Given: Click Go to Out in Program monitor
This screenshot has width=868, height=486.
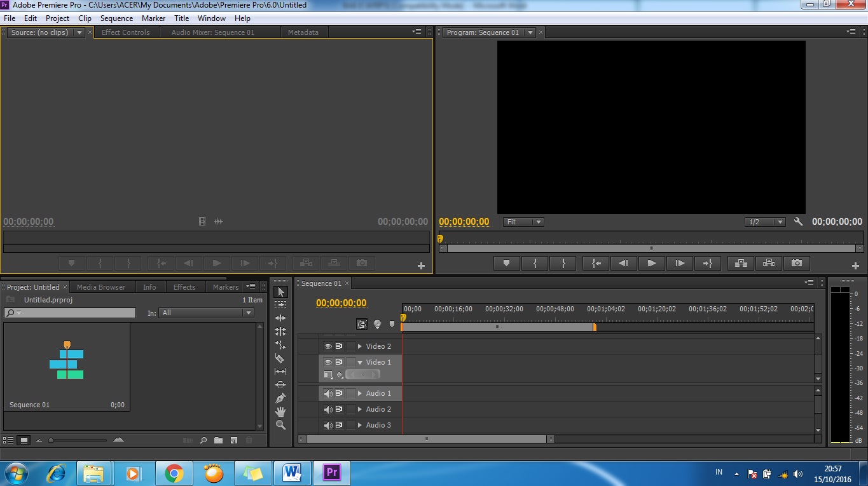Looking at the screenshot, I should pyautogui.click(x=708, y=263).
